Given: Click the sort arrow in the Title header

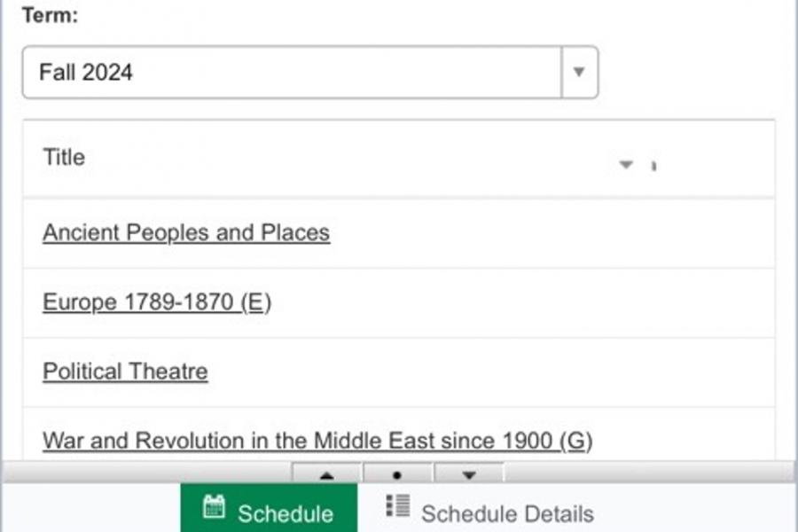Looking at the screenshot, I should [626, 164].
